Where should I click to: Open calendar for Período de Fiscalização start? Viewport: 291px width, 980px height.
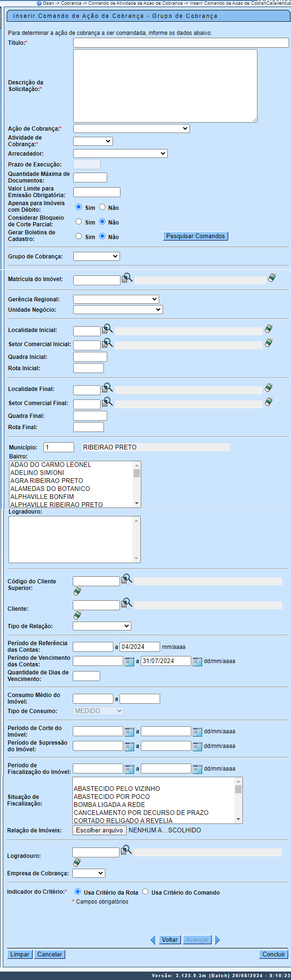[129, 769]
